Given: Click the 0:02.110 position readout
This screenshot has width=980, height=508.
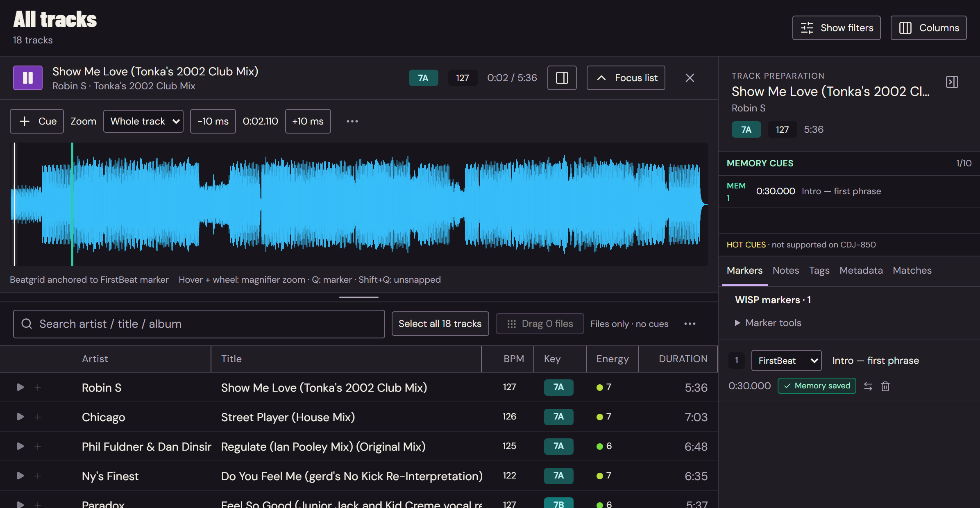Looking at the screenshot, I should pyautogui.click(x=261, y=121).
